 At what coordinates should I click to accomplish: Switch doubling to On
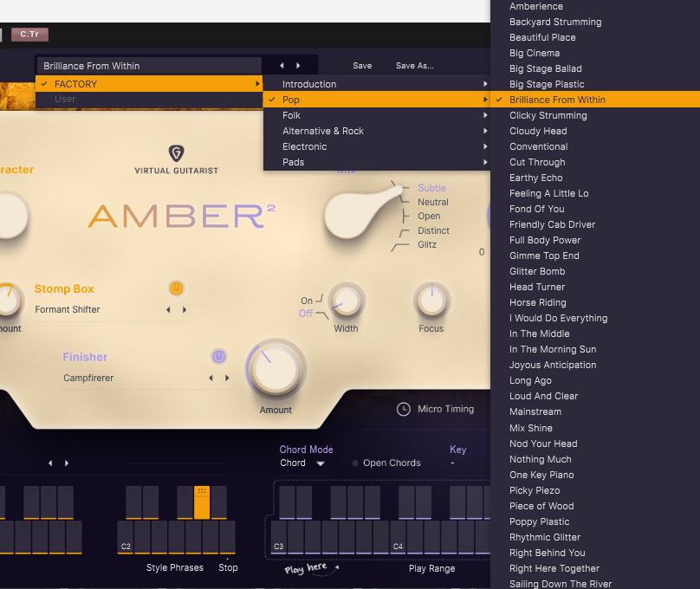307,301
